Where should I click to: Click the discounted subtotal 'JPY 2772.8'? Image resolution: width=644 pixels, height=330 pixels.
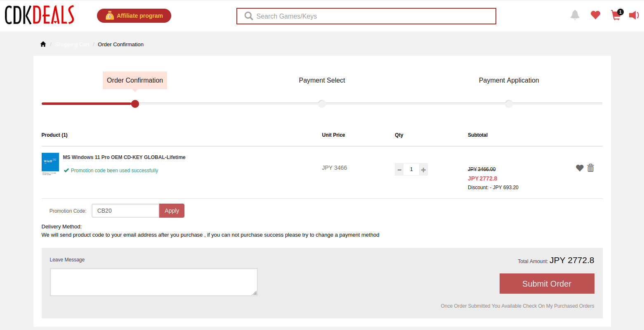click(482, 178)
